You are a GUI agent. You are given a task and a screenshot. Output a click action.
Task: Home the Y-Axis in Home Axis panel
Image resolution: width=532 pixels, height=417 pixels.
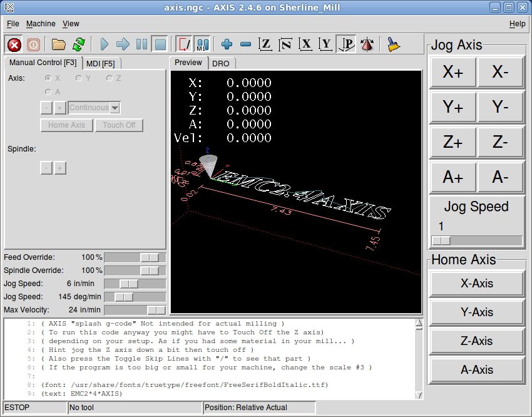(477, 312)
